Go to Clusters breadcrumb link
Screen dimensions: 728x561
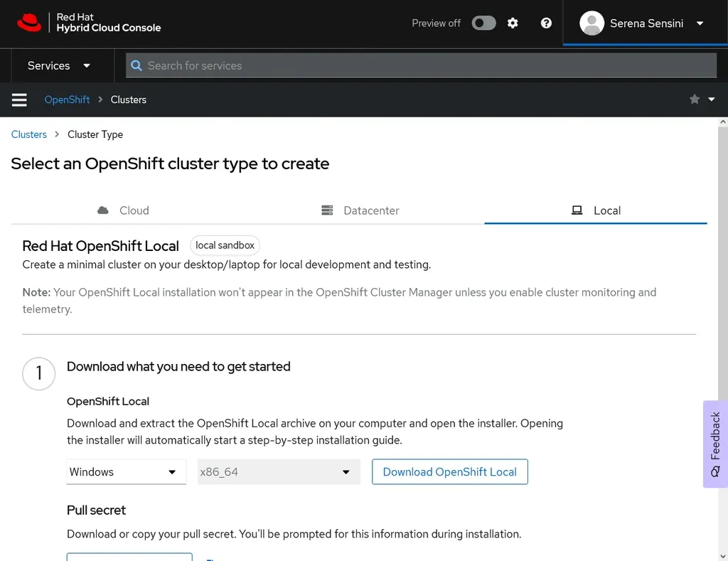tap(28, 134)
